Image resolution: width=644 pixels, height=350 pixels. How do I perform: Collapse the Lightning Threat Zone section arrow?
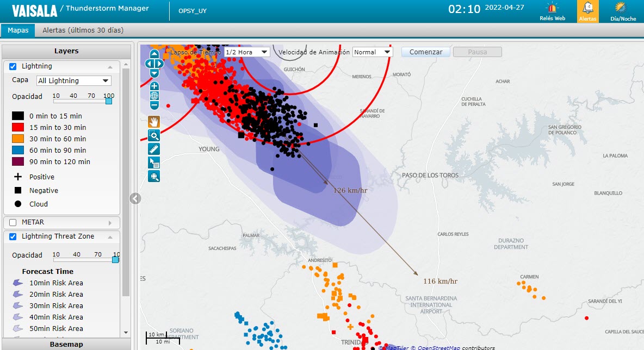coord(110,237)
